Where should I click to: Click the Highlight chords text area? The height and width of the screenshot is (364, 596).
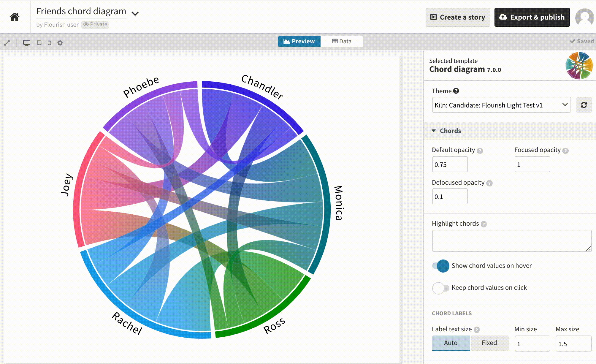(x=511, y=241)
